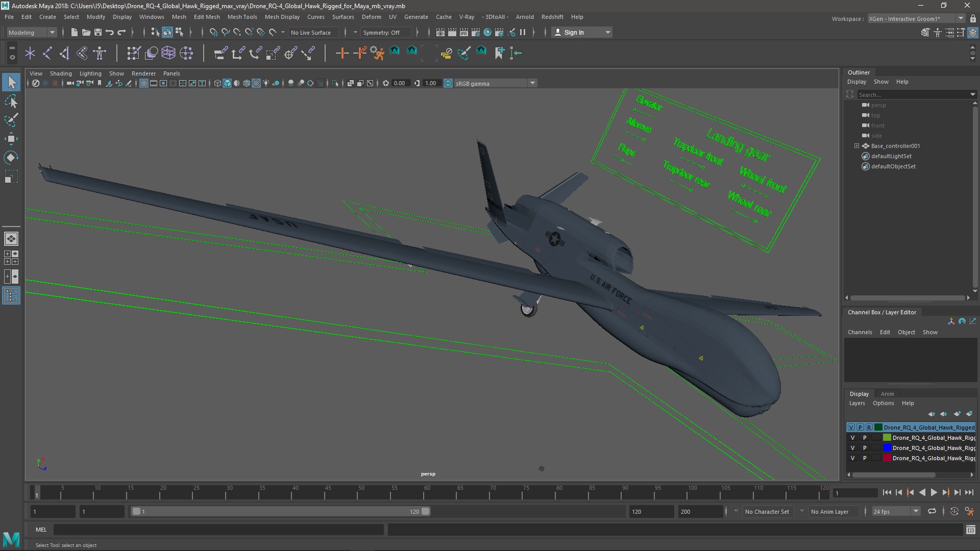
Task: Click the Script Editor icon
Action: click(971, 530)
